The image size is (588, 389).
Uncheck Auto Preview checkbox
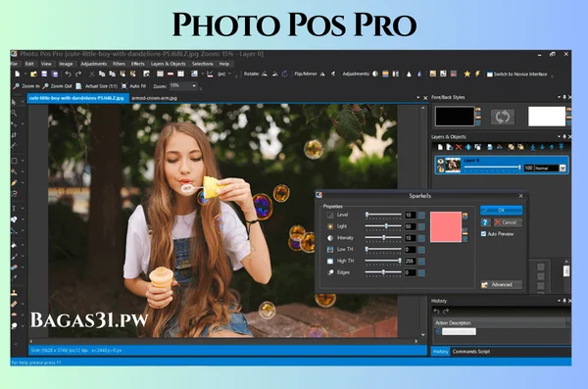tap(484, 234)
